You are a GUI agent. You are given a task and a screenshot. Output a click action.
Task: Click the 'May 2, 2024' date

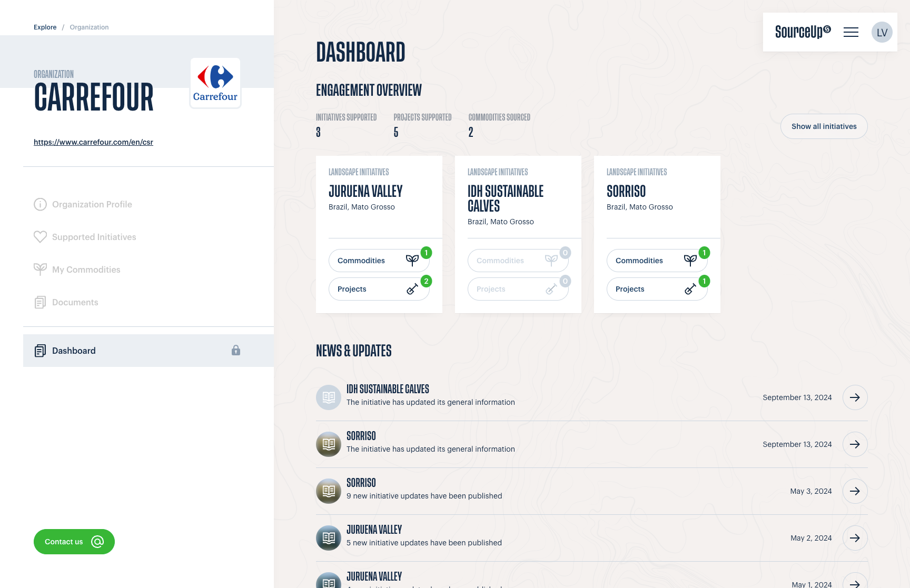tap(811, 538)
